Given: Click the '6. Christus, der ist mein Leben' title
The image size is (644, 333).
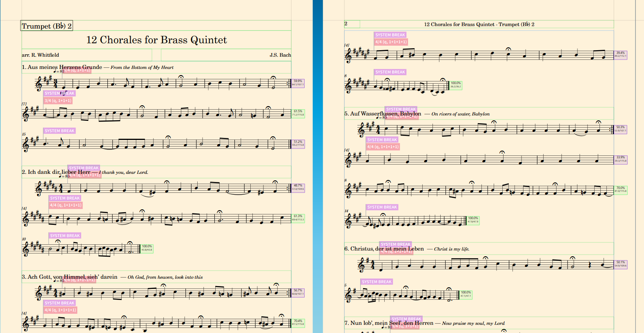Looking at the screenshot, I should (384, 249).
